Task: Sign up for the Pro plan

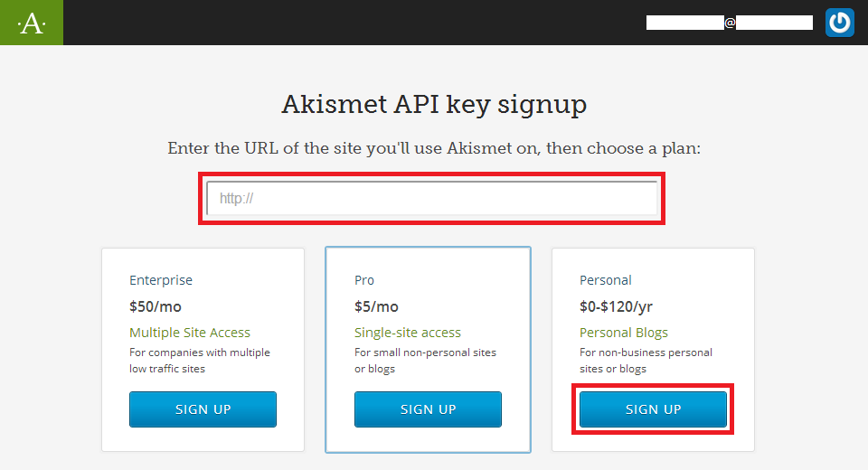Action: pyautogui.click(x=428, y=409)
